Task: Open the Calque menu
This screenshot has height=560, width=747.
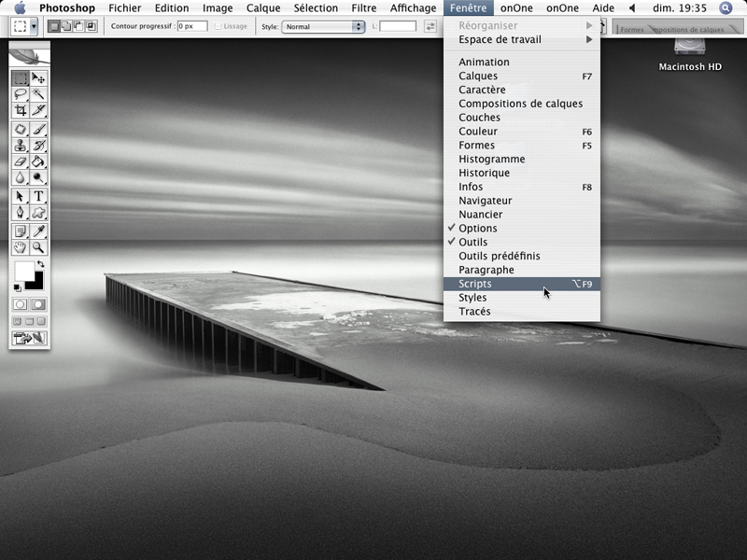Action: (x=263, y=8)
